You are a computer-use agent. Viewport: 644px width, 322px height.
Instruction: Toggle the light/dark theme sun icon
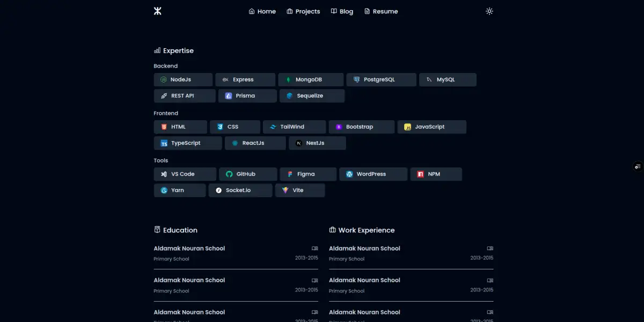pyautogui.click(x=489, y=11)
